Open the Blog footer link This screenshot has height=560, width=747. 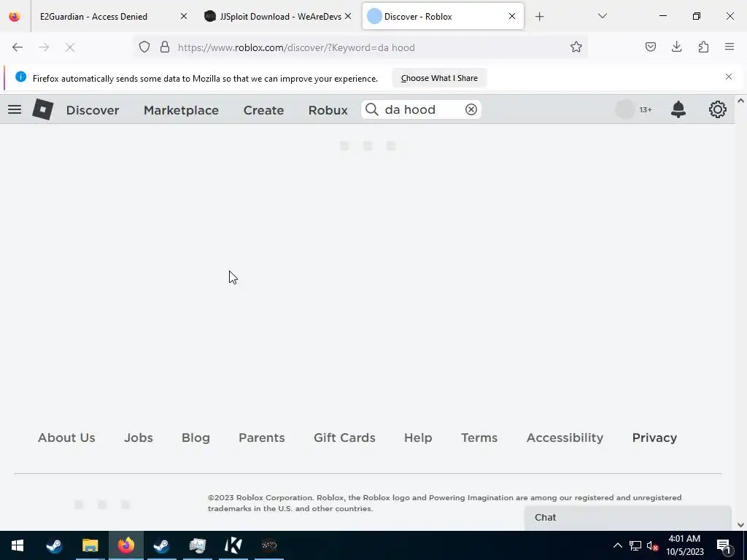click(x=196, y=437)
